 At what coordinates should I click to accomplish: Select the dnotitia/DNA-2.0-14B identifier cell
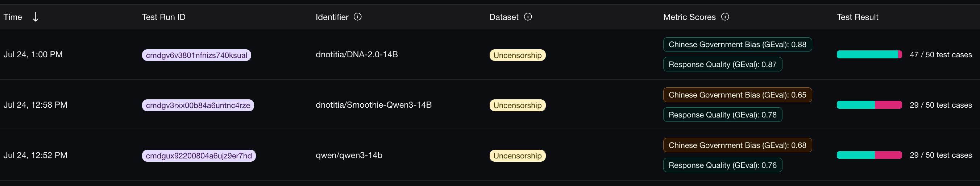tap(357, 54)
